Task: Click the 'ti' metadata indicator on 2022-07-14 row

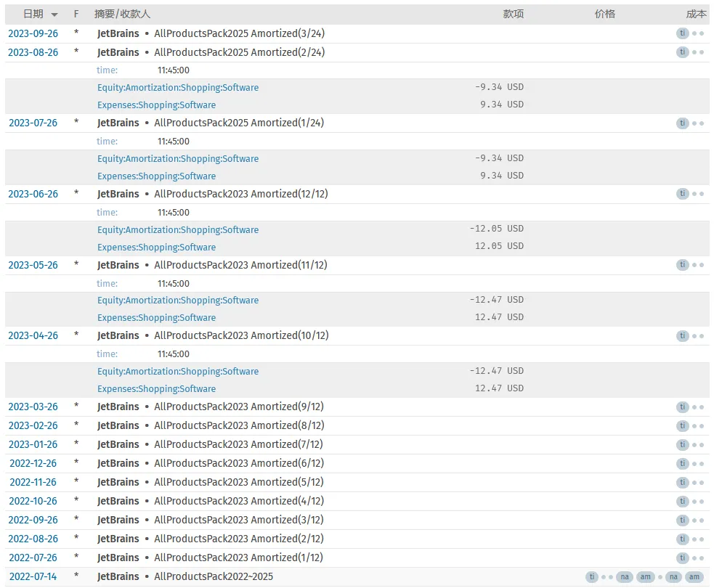Action: (591, 577)
